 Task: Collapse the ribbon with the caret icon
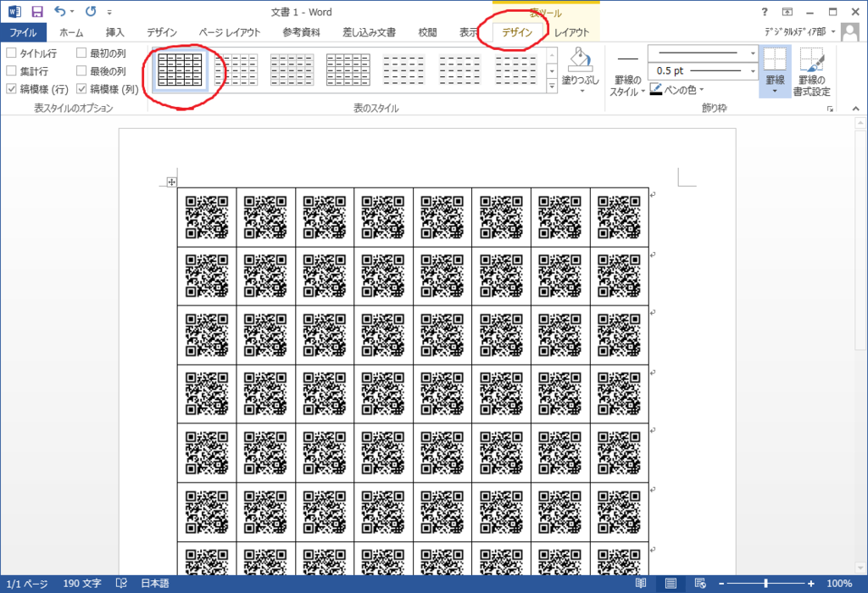point(856,109)
